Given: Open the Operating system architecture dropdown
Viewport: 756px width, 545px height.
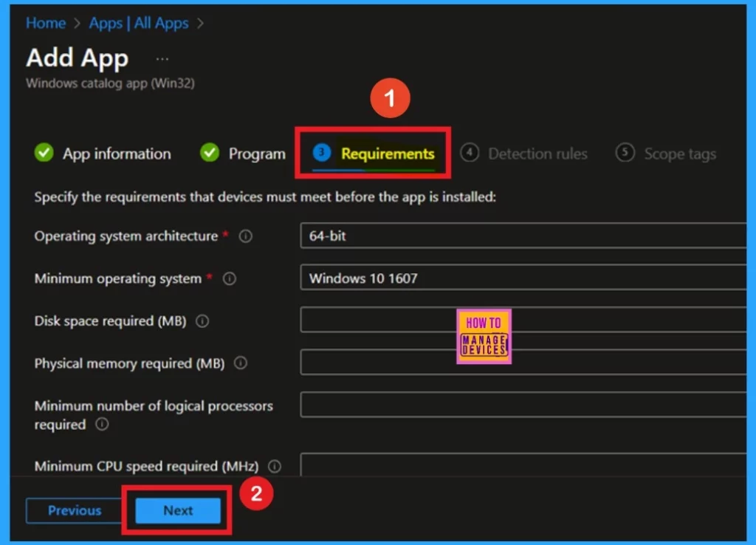Looking at the screenshot, I should click(523, 236).
